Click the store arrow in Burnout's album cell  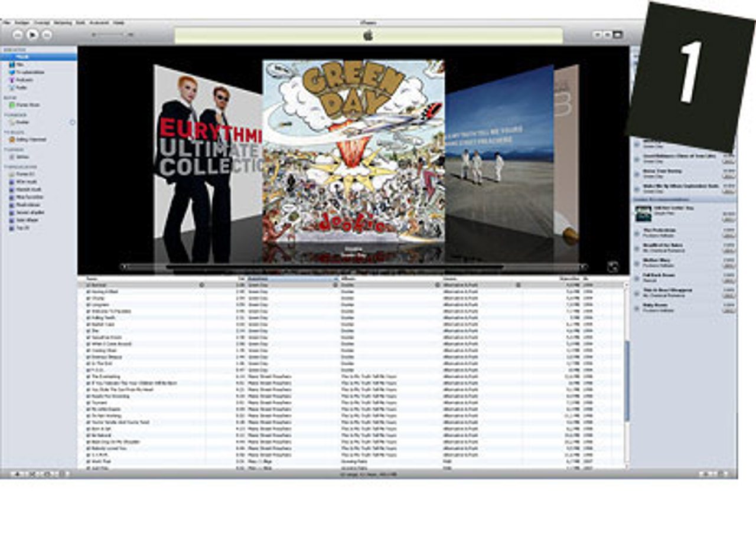click(438, 284)
